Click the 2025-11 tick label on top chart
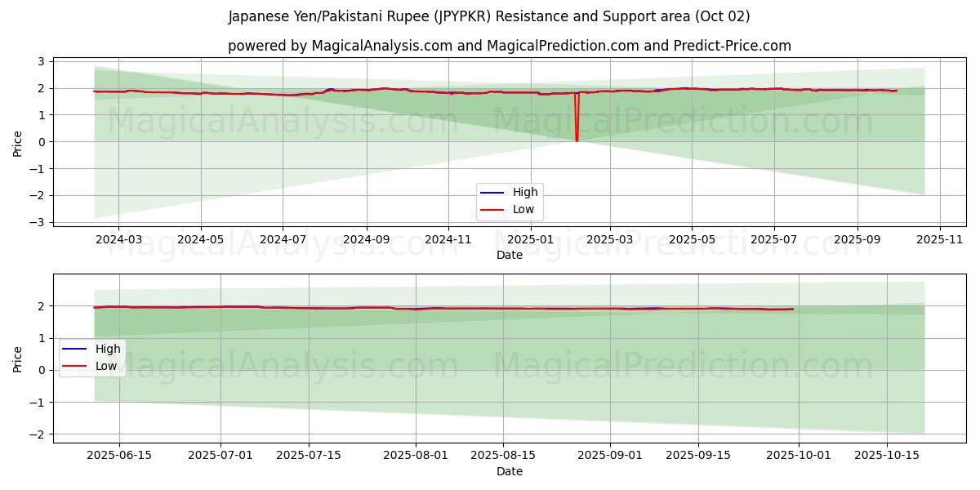Screen dimensions: 980x490 [x=940, y=239]
